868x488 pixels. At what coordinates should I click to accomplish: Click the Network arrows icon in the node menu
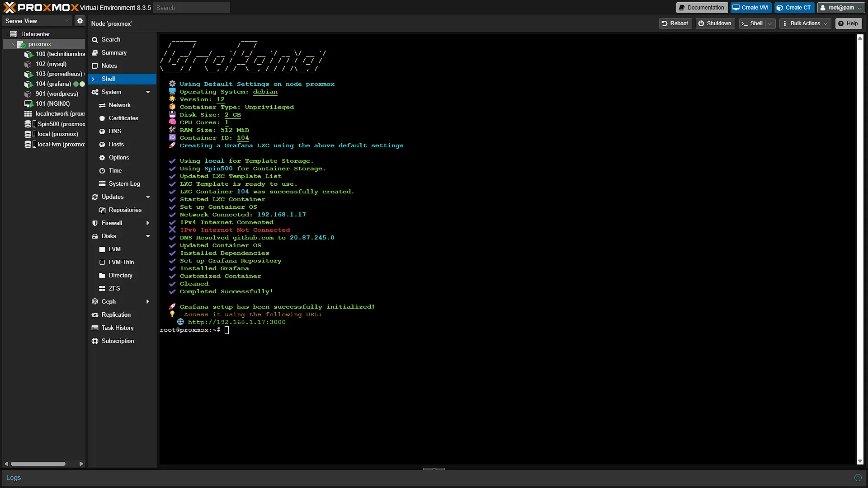(x=102, y=105)
